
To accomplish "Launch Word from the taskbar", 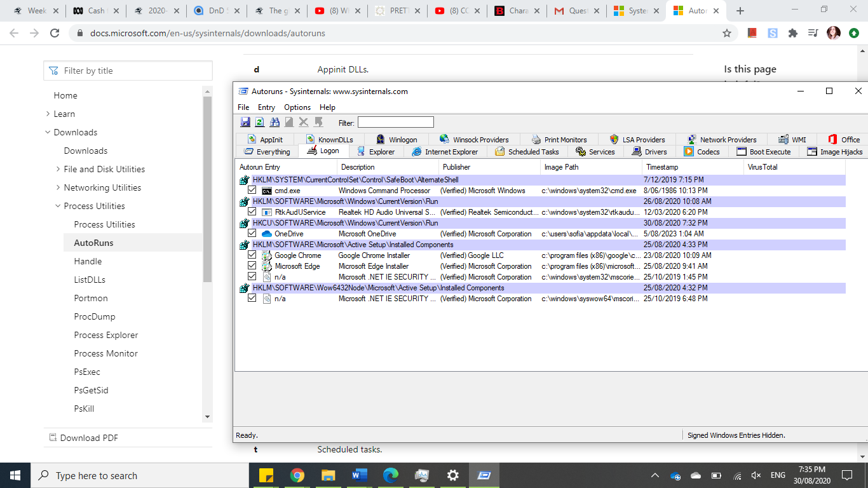I will 359,475.
